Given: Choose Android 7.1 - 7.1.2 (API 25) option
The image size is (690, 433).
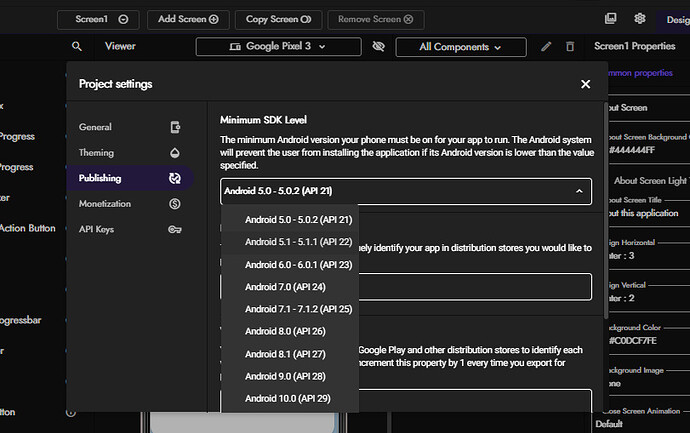Looking at the screenshot, I should point(290,309).
